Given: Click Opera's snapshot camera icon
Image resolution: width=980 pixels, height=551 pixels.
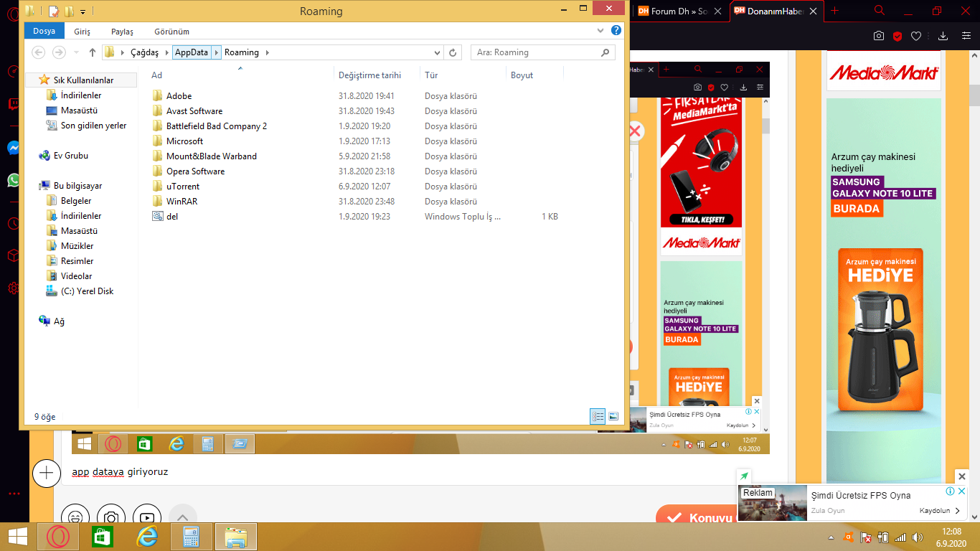Looking at the screenshot, I should [x=879, y=36].
